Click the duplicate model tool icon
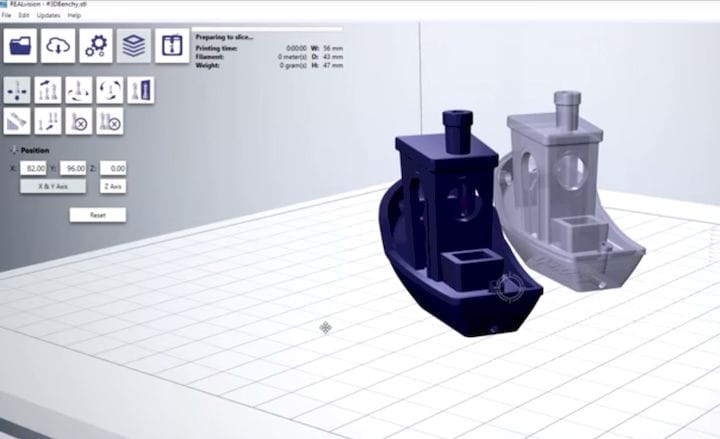720x439 pixels. [47, 121]
